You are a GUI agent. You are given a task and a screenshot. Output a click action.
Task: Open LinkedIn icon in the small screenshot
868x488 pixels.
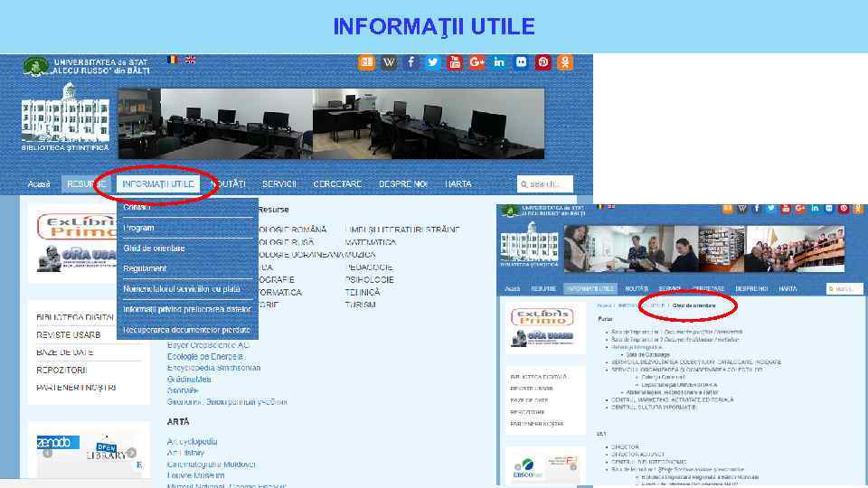click(815, 209)
